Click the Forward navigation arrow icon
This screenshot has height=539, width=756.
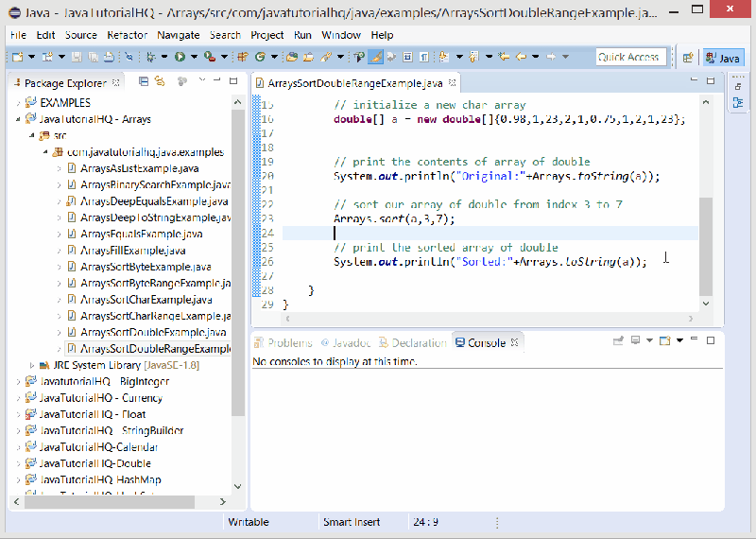551,57
